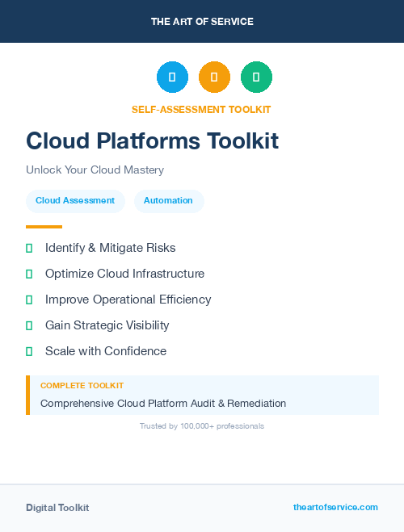This screenshot has height=532, width=404.
Task: Click the Digital Toolkit footer label
Action: (57, 508)
